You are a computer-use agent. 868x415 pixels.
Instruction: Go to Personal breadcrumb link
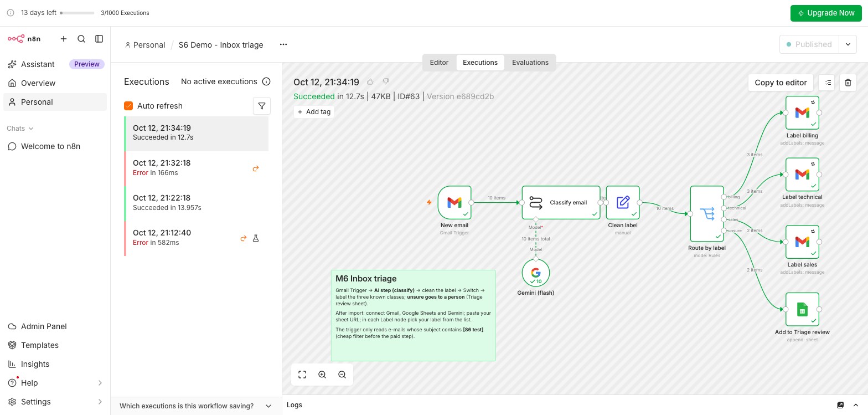(145, 45)
